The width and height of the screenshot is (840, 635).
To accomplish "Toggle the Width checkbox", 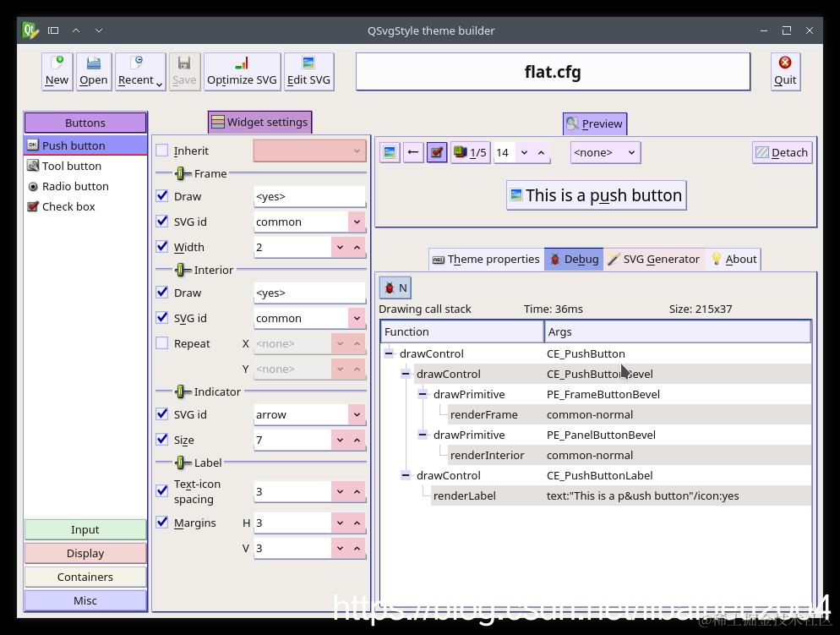I will click(161, 246).
